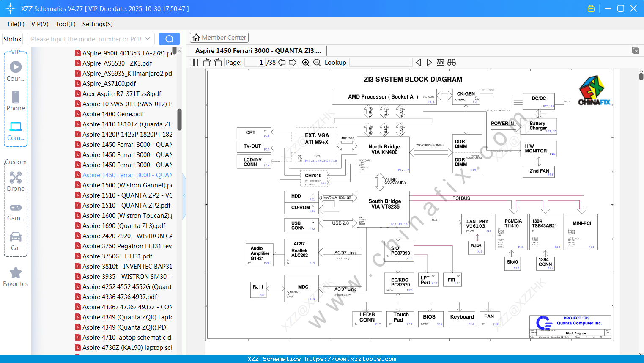Click the Lookup text field
This screenshot has width=644, height=363.
tap(381, 63)
